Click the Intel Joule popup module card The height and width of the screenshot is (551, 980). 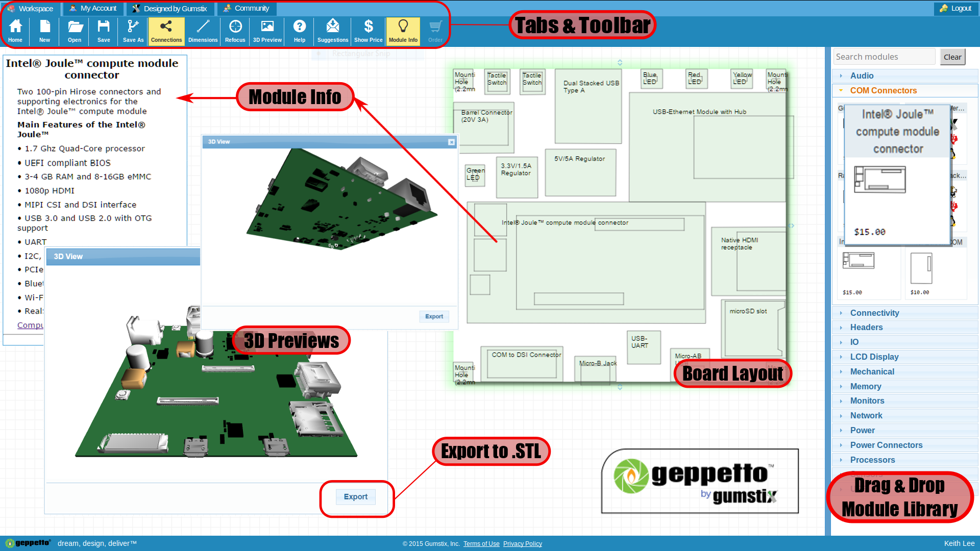tap(898, 174)
